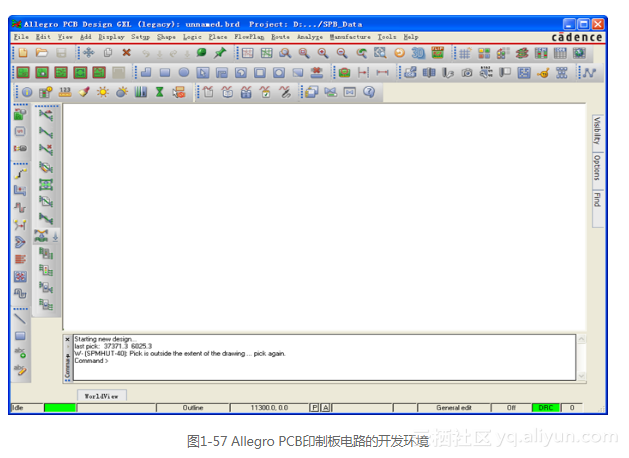Click the New file icon
Image resolution: width=629 pixels, height=458 pixels.
point(23,53)
